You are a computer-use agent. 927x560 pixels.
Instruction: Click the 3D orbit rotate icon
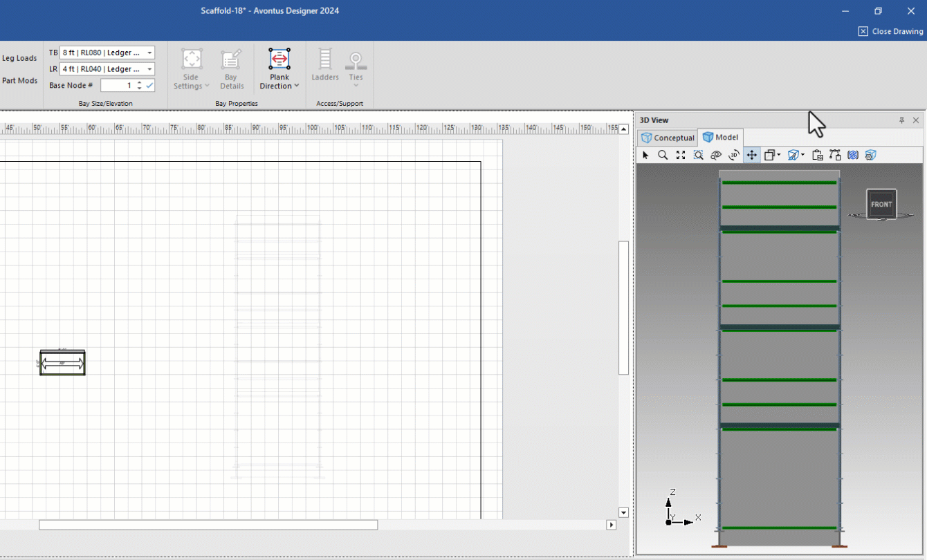click(x=734, y=156)
